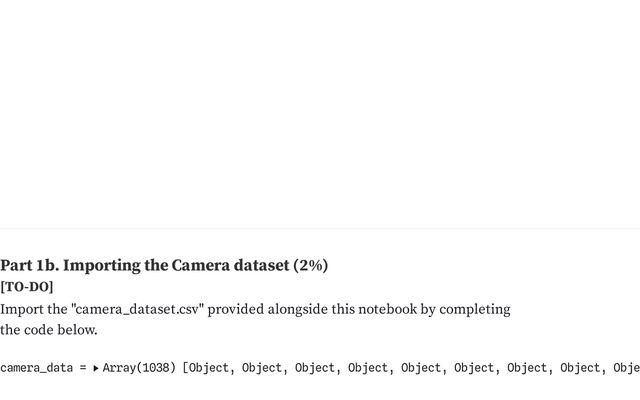
Task: Select the fifth Object in the array
Action: pos(420,368)
